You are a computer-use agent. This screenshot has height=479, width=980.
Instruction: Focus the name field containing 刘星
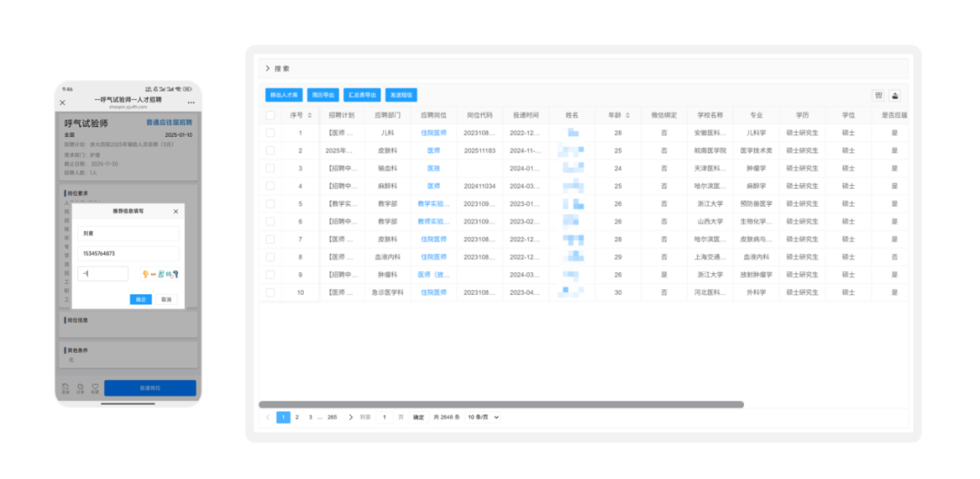128,233
